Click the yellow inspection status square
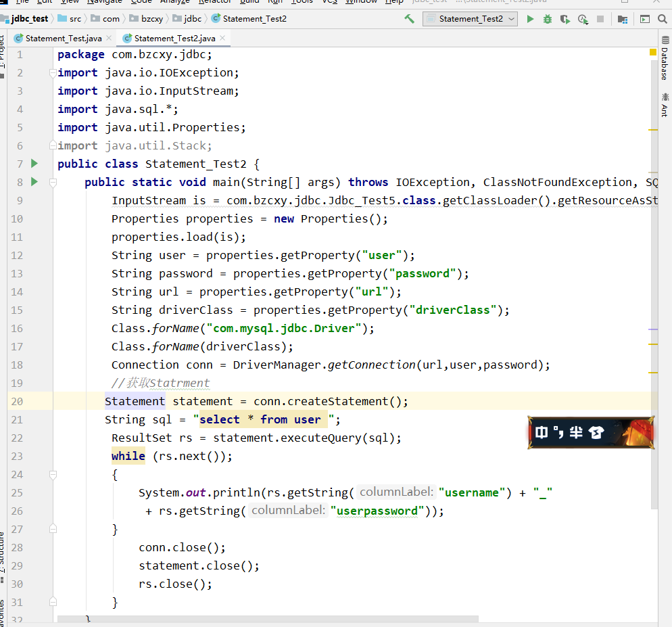Viewport: 672px width, 627px height. (652, 52)
